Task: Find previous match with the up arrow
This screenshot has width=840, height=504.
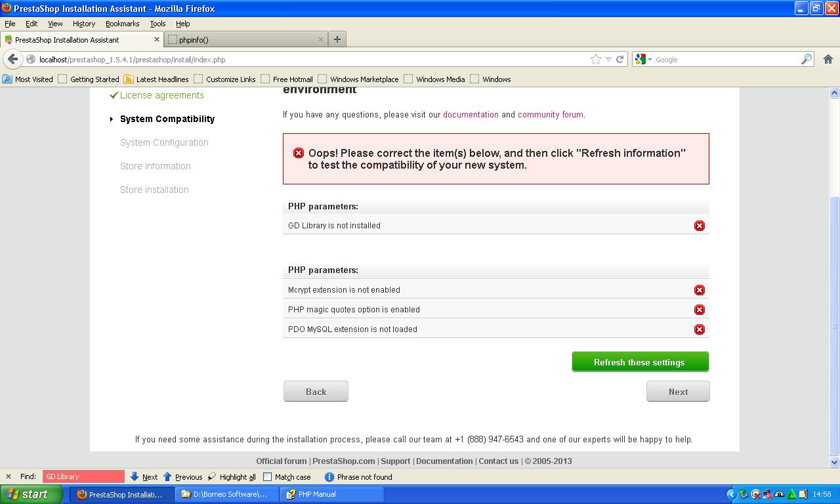Action: pos(182,477)
